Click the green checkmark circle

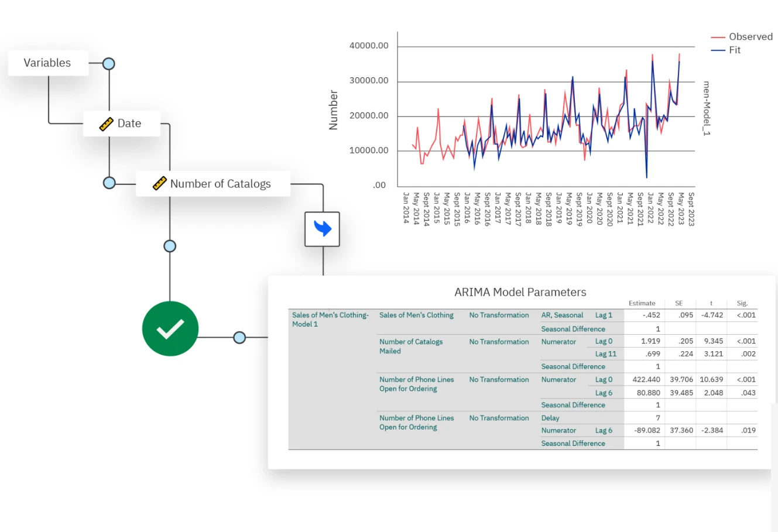pos(170,328)
